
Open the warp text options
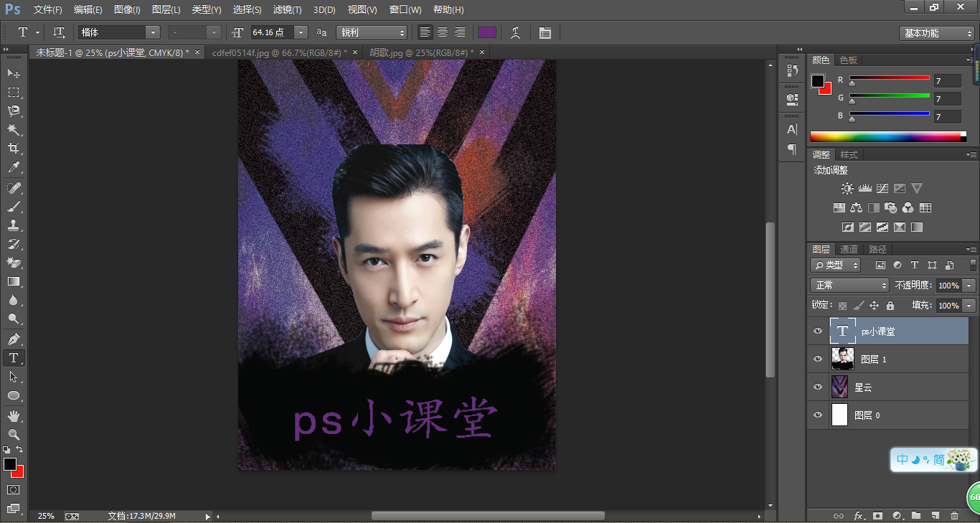point(515,32)
